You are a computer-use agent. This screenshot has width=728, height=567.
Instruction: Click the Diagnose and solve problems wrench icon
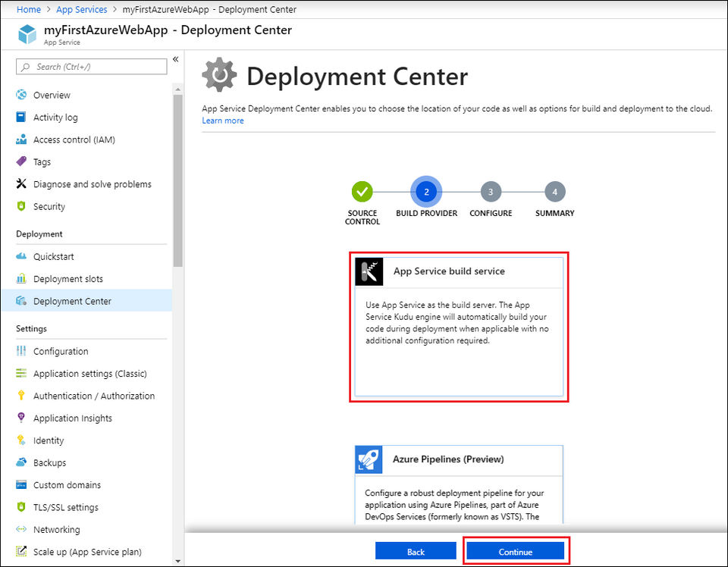click(x=21, y=183)
